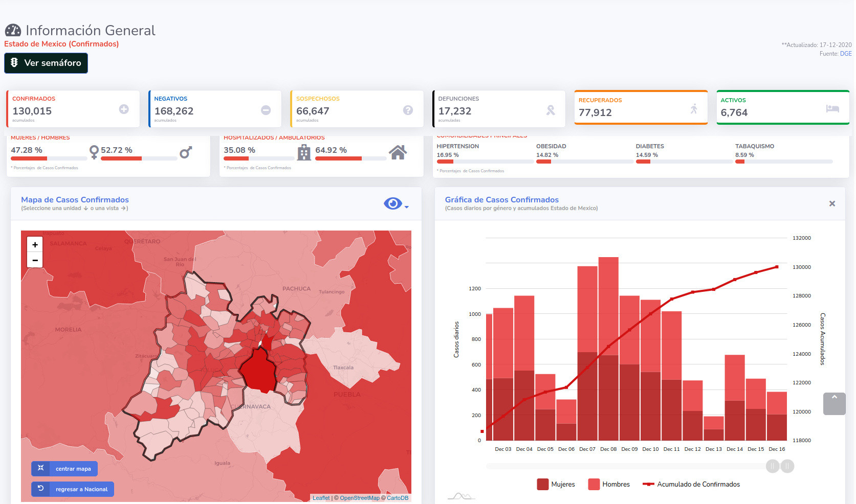Select the Activos 6,764 card
Screen dimensions: 856x504
coord(783,107)
